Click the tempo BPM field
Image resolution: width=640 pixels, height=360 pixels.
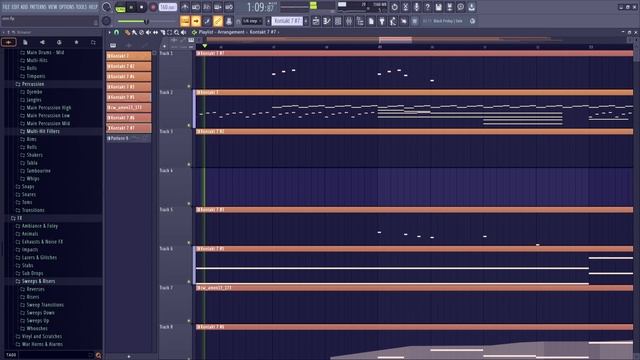click(x=167, y=7)
